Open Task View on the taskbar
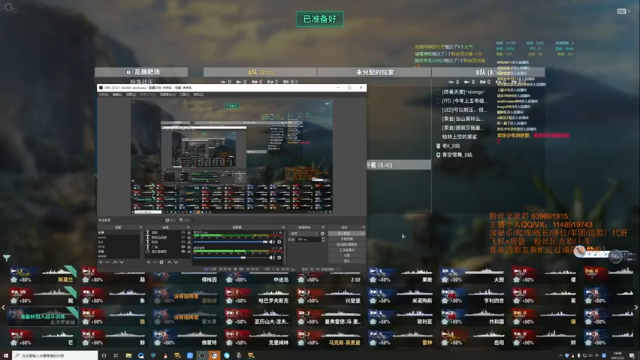Screen dimensions: 640x360 (116, 356)
